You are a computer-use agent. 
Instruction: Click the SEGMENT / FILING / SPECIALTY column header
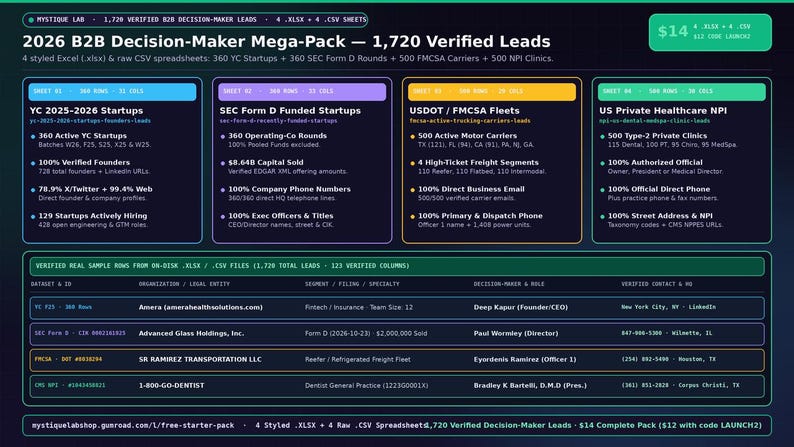(352, 285)
